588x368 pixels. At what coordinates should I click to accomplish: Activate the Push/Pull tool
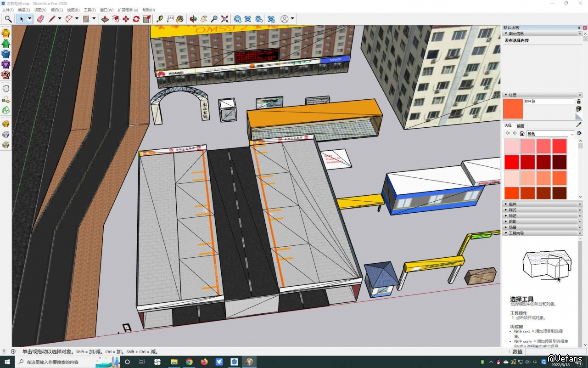105,19
